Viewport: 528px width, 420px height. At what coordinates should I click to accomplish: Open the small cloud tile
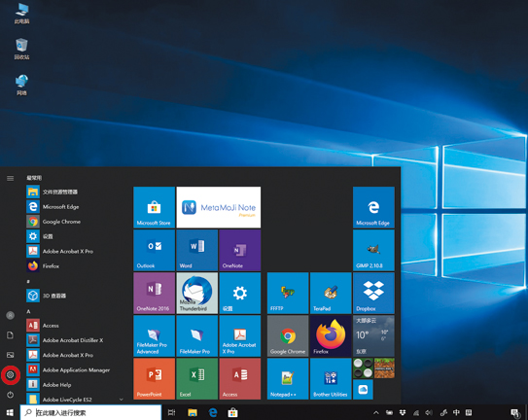click(x=363, y=389)
